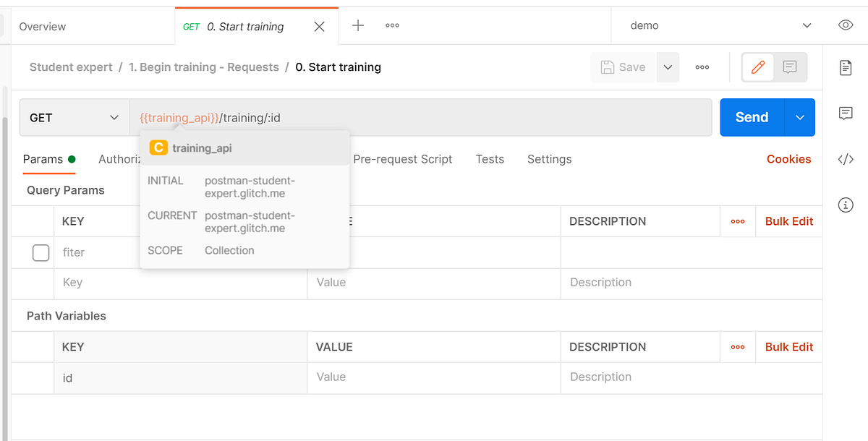
Task: Open Query Params three-dot column options
Action: click(738, 221)
